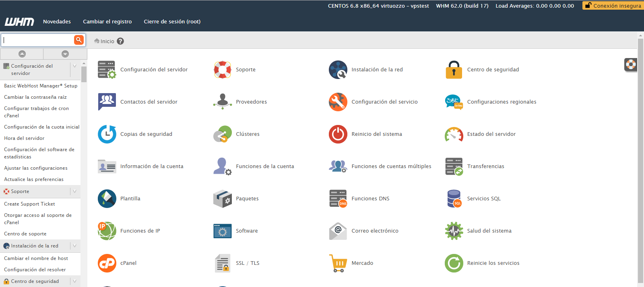
Task: Open the Copias de seguridad icon
Action: [x=107, y=134]
